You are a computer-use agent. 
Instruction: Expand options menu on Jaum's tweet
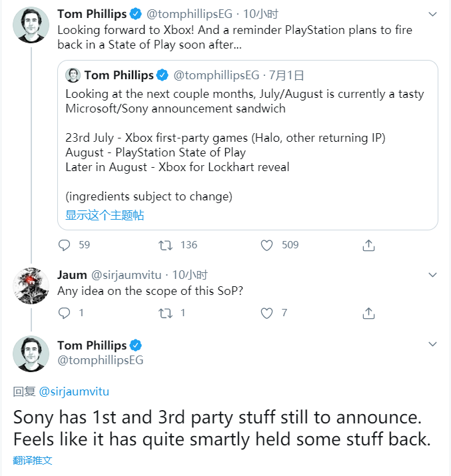pos(433,275)
